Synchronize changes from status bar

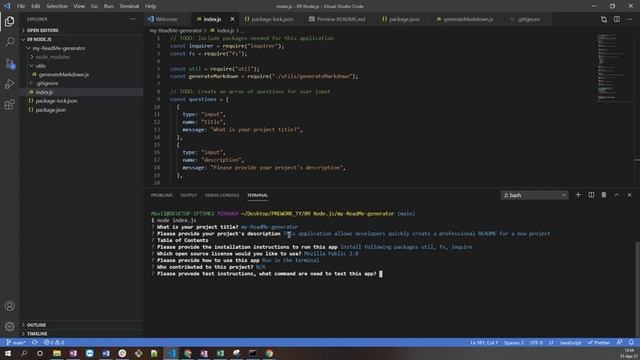click(x=35, y=342)
